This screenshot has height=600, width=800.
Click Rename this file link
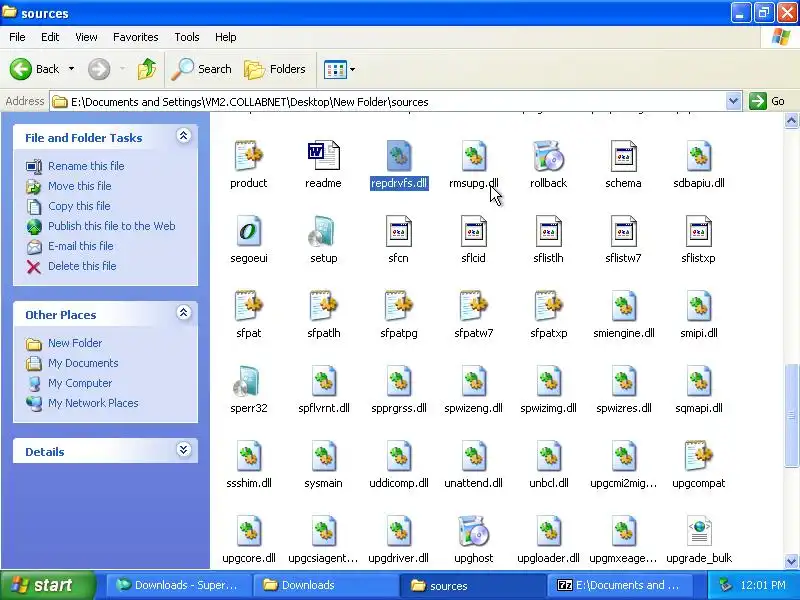coord(86,166)
